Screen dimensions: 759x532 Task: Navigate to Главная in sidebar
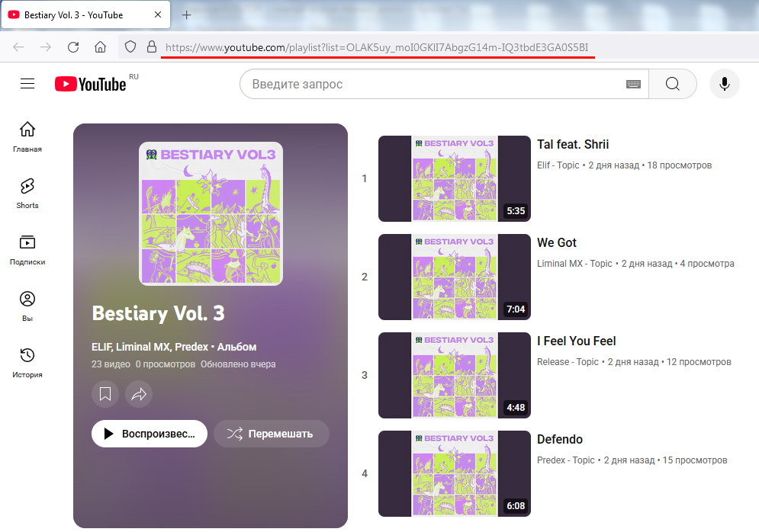pyautogui.click(x=27, y=136)
